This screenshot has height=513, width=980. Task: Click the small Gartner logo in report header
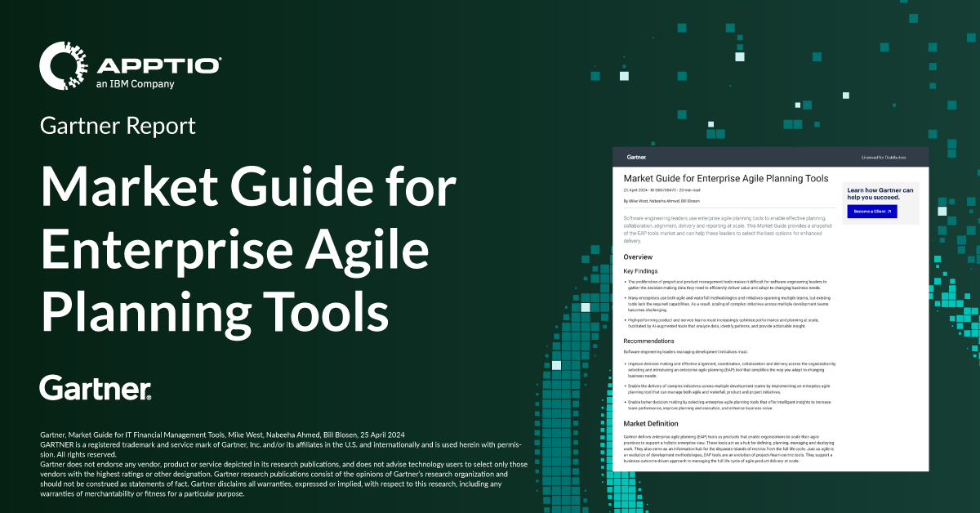pyautogui.click(x=637, y=156)
